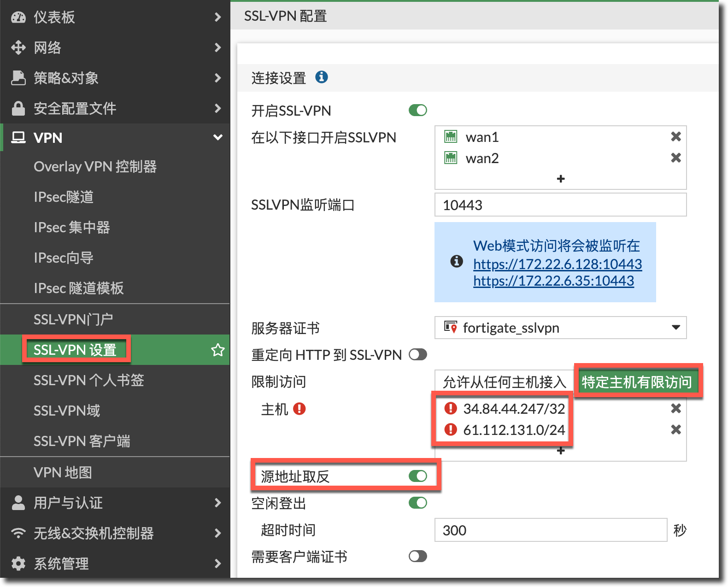Expand the 网络 menu chevron
Viewport: 728px width, 587px height.
pyautogui.click(x=218, y=47)
